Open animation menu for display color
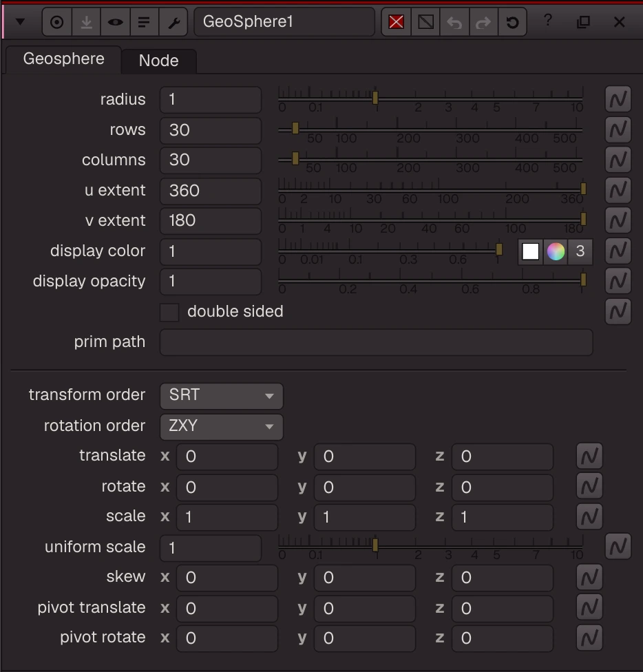 coord(618,251)
